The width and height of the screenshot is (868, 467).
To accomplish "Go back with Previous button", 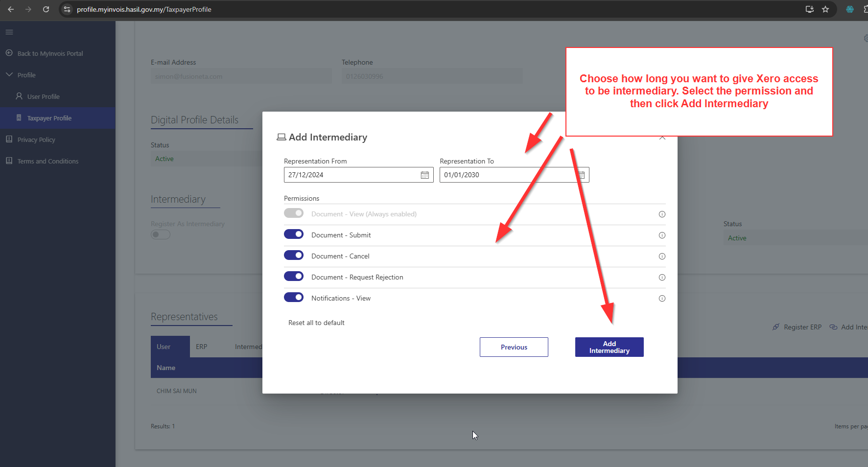I will click(x=514, y=347).
